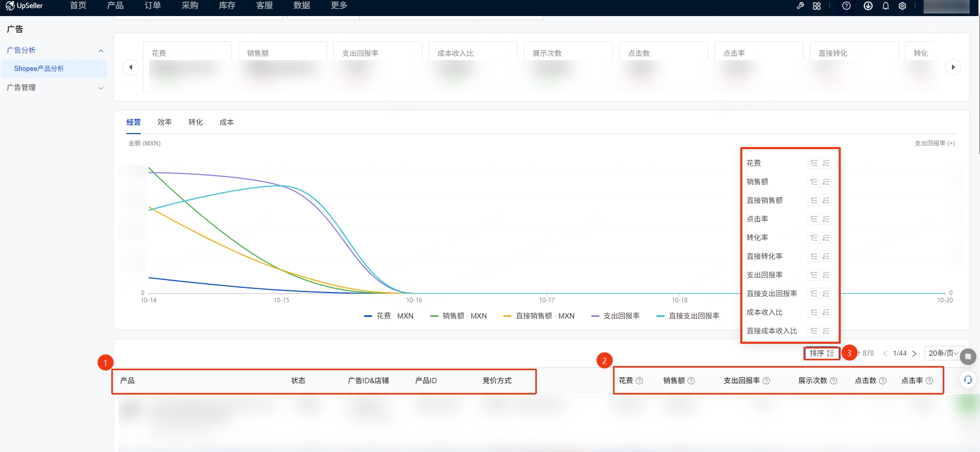Sort 直接成本收入比 descending in the sort panel
This screenshot has width=980, height=452.
(826, 331)
